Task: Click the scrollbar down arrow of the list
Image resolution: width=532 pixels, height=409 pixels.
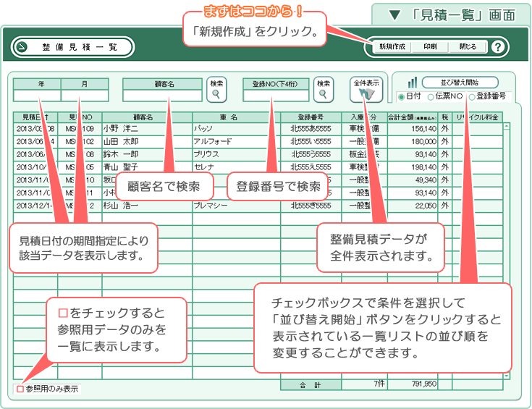Action: (x=507, y=376)
